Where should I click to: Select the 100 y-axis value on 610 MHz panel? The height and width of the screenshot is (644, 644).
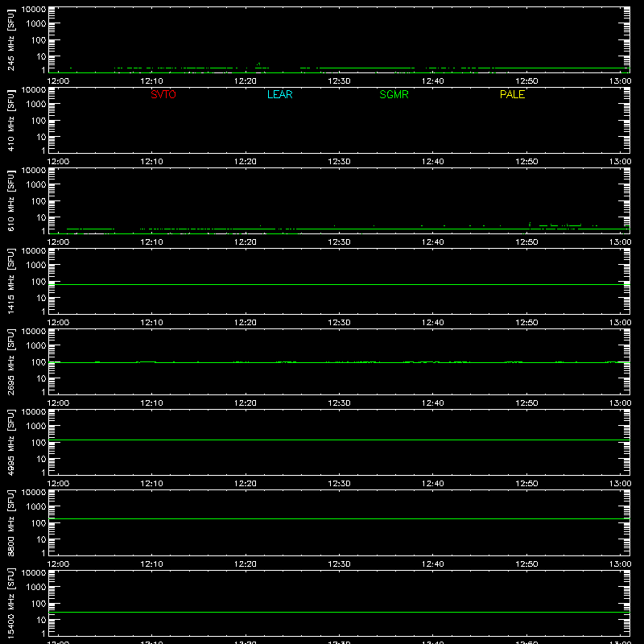tap(39, 201)
